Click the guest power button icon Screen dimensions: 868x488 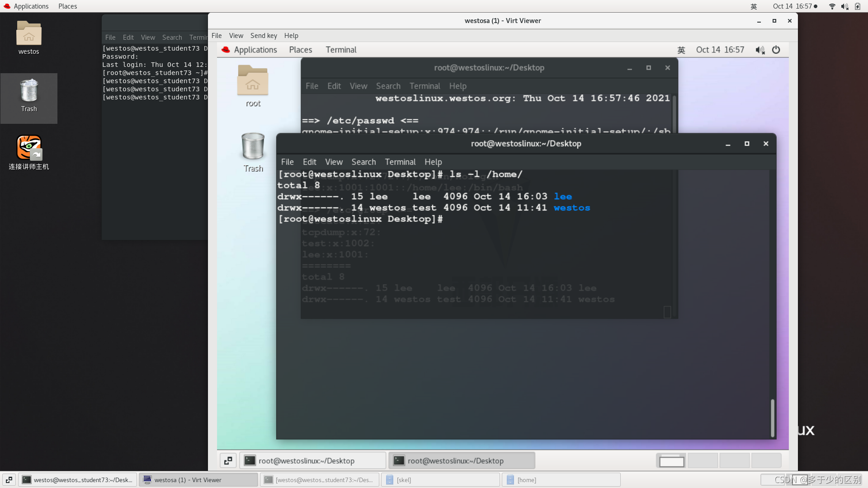[x=776, y=50]
